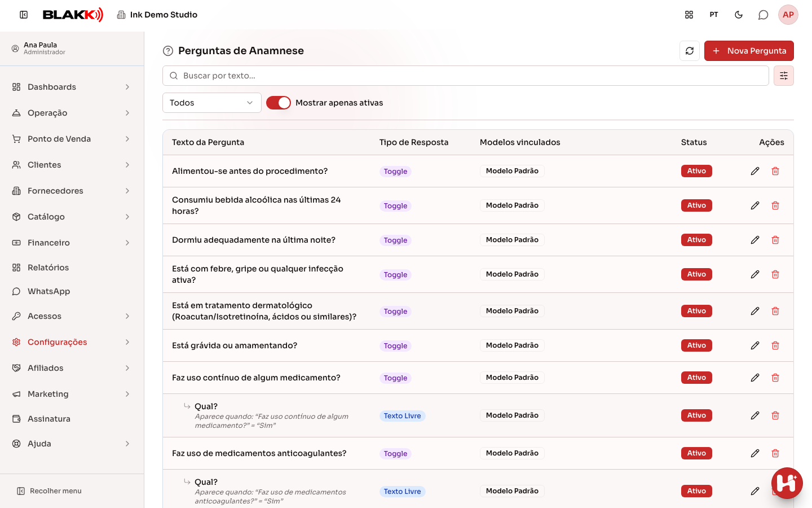
Task: Disable 'Mostrar apenas ativas' switch
Action: pos(279,103)
